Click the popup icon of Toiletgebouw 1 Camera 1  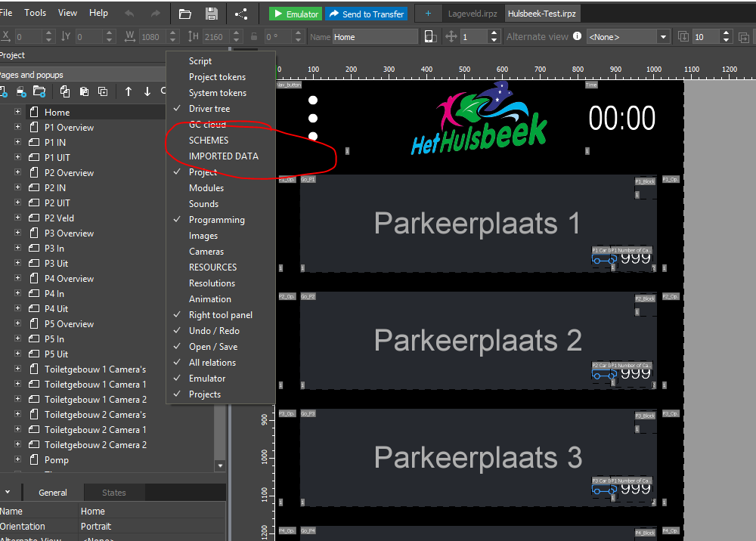click(34, 384)
